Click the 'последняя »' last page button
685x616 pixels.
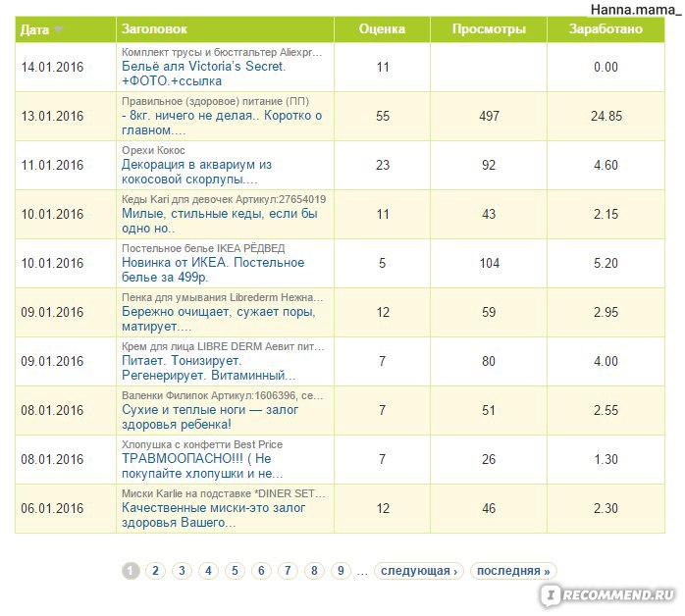[x=513, y=571]
